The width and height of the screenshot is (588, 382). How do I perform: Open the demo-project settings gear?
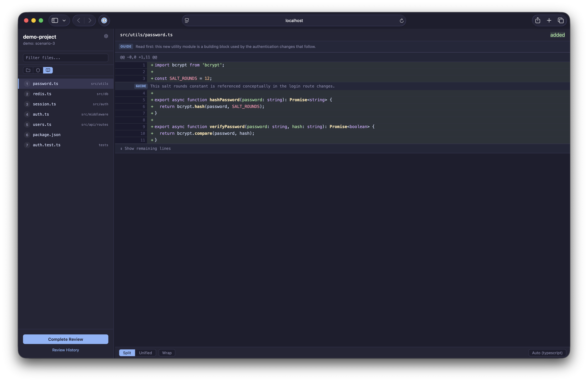106,36
